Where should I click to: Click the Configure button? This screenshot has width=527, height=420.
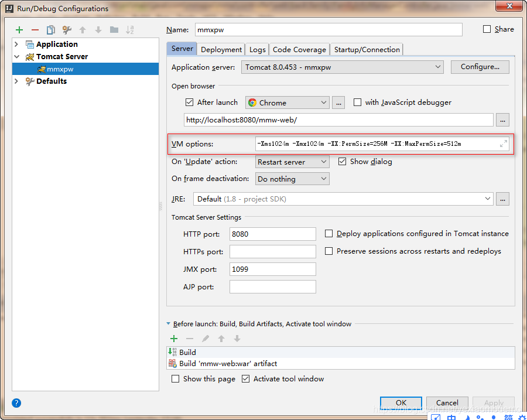pos(480,67)
